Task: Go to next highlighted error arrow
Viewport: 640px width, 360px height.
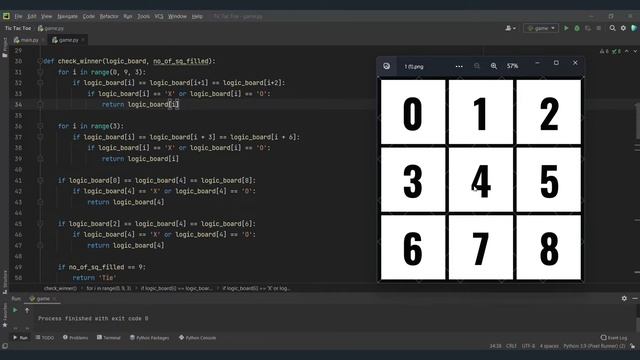Action: [635, 51]
